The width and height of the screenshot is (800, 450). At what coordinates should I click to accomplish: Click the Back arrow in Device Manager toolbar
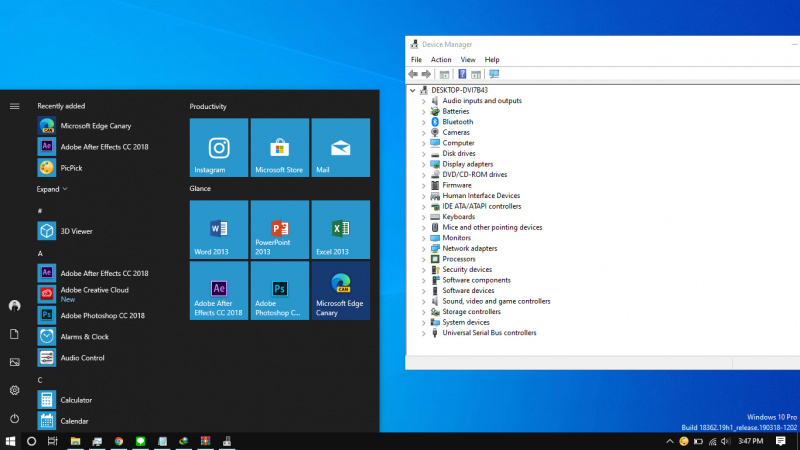[x=413, y=74]
